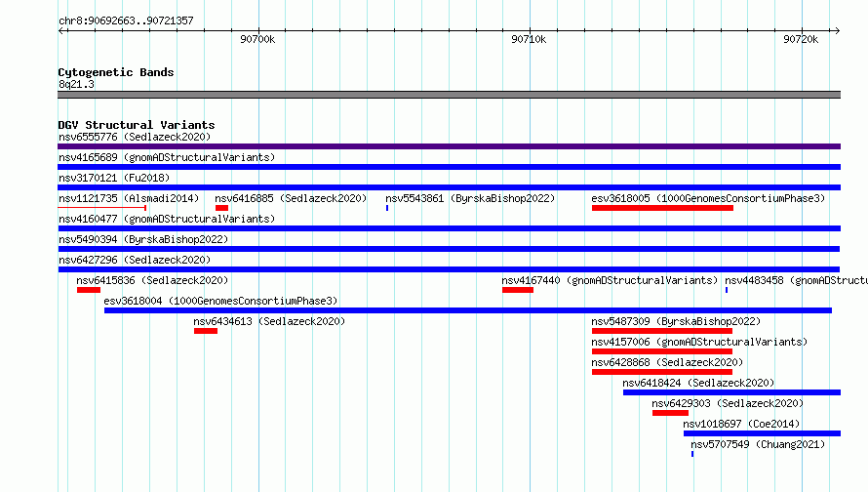Open nsv1121735 (Alsmadi2014) variant label
The width and height of the screenshot is (868, 492).
pos(129,198)
